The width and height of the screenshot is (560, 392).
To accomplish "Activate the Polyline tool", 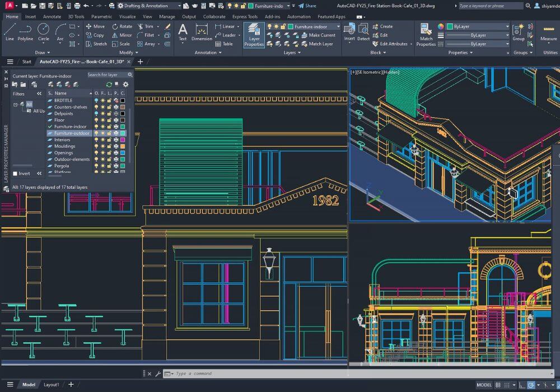I will coord(25,32).
